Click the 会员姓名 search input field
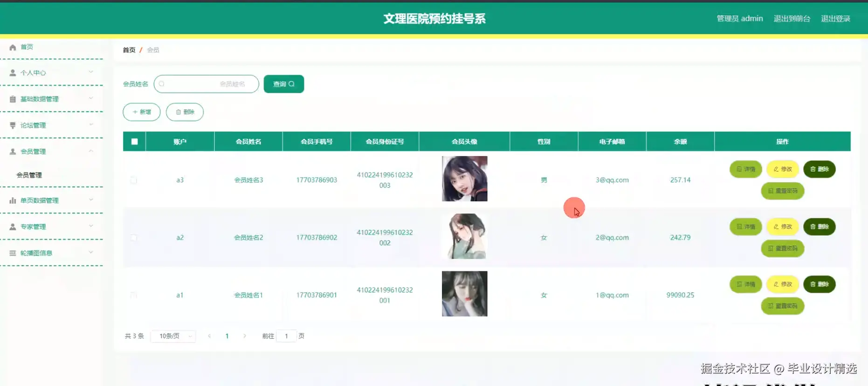This screenshot has height=386, width=868. [206, 84]
